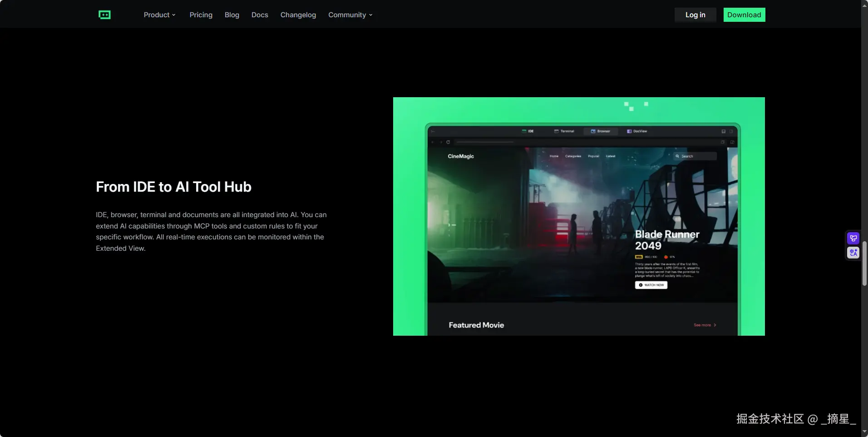
Task: Click the scrollbar down arrow
Action: point(865,432)
